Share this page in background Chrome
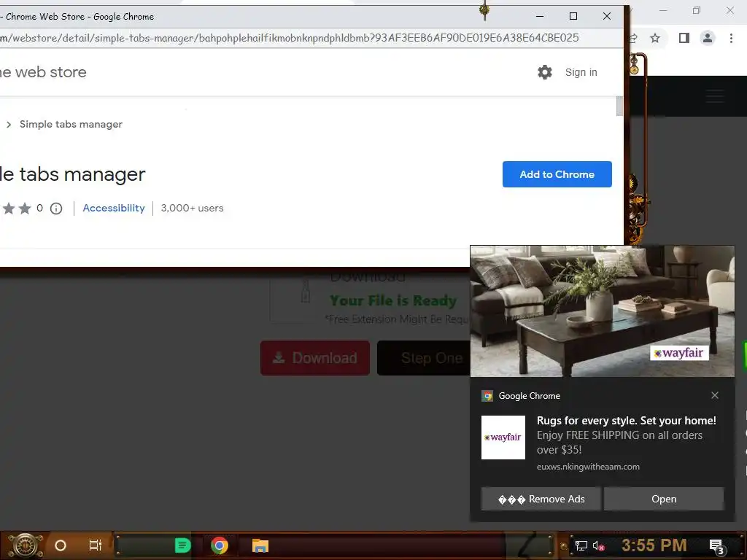 (633, 38)
